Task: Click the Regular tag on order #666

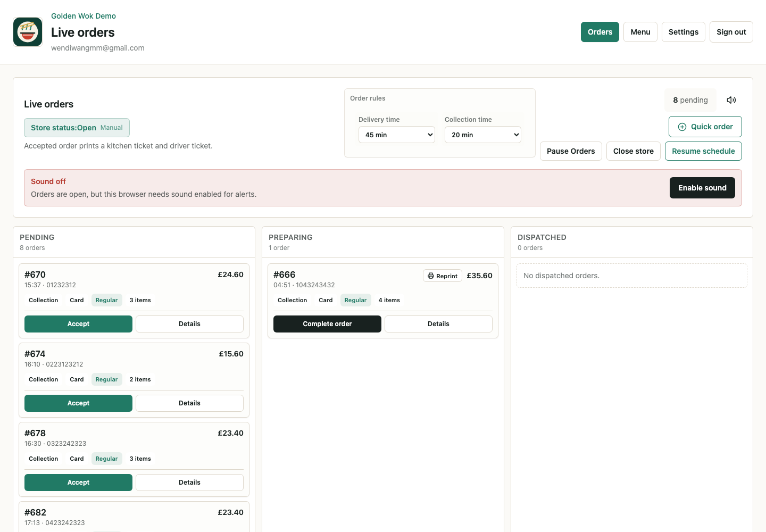Action: click(355, 300)
